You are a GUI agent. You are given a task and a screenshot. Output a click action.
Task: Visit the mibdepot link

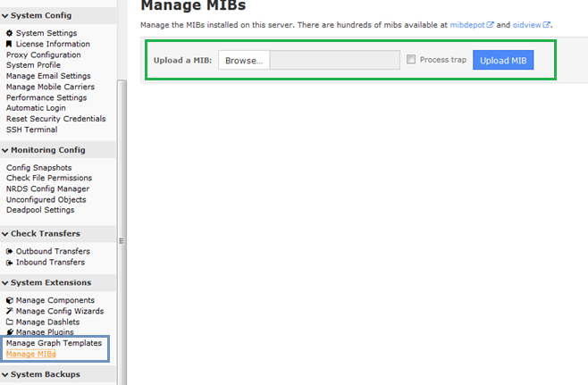(x=467, y=25)
